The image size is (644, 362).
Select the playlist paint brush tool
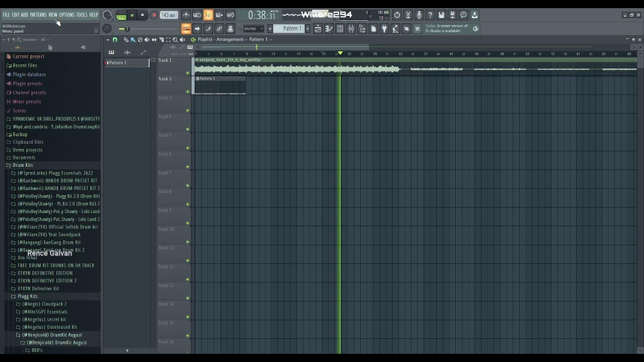(133, 39)
